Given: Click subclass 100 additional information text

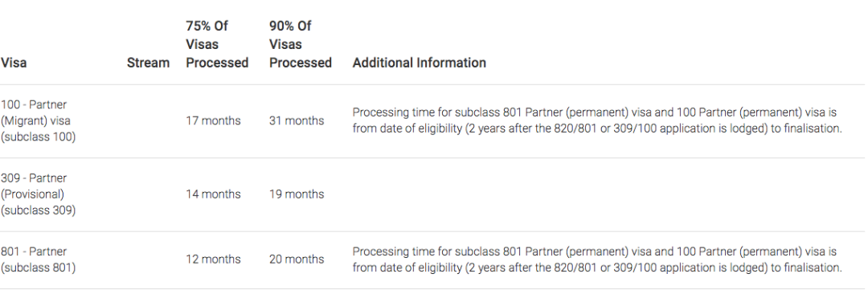Looking at the screenshot, I should [x=597, y=120].
